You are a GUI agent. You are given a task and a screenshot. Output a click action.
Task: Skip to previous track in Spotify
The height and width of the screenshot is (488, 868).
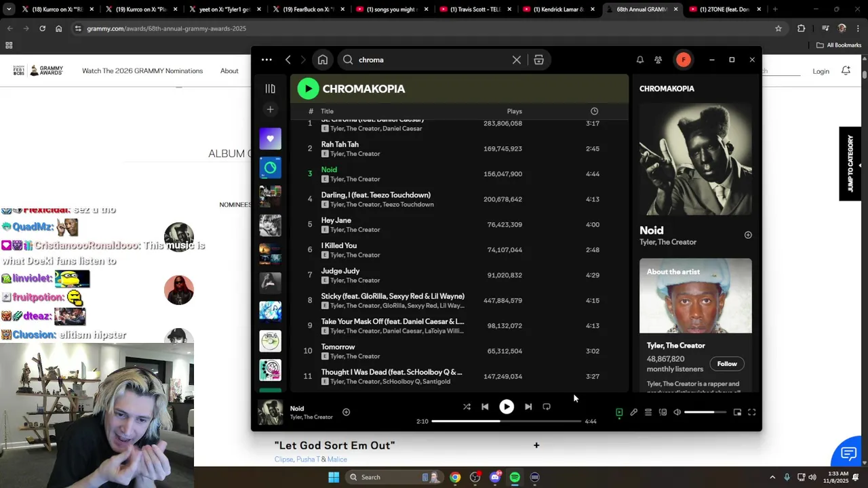(x=485, y=407)
